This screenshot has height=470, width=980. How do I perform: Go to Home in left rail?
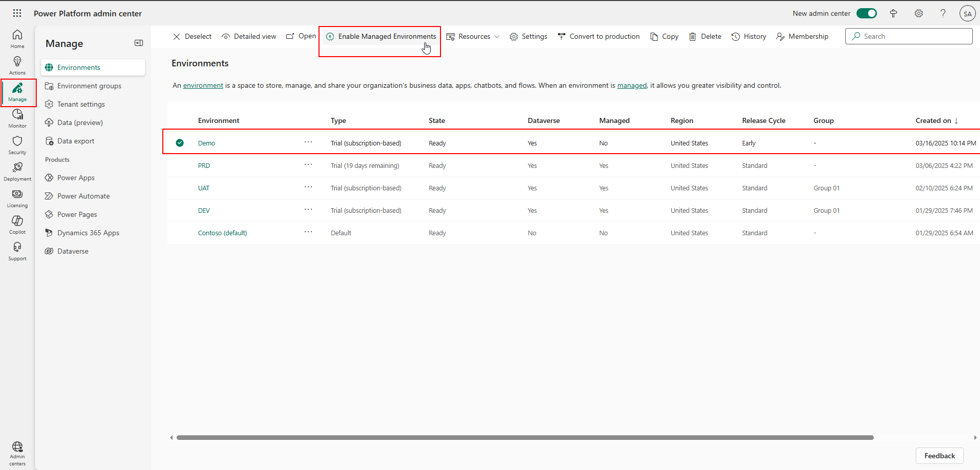[17, 39]
